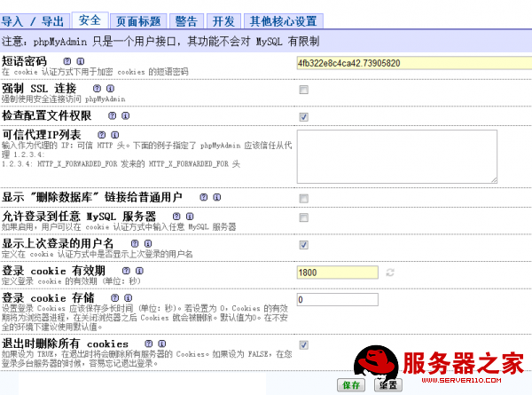
Task: Open help icon for 可信代理IP列表
Action: [x=101, y=135]
